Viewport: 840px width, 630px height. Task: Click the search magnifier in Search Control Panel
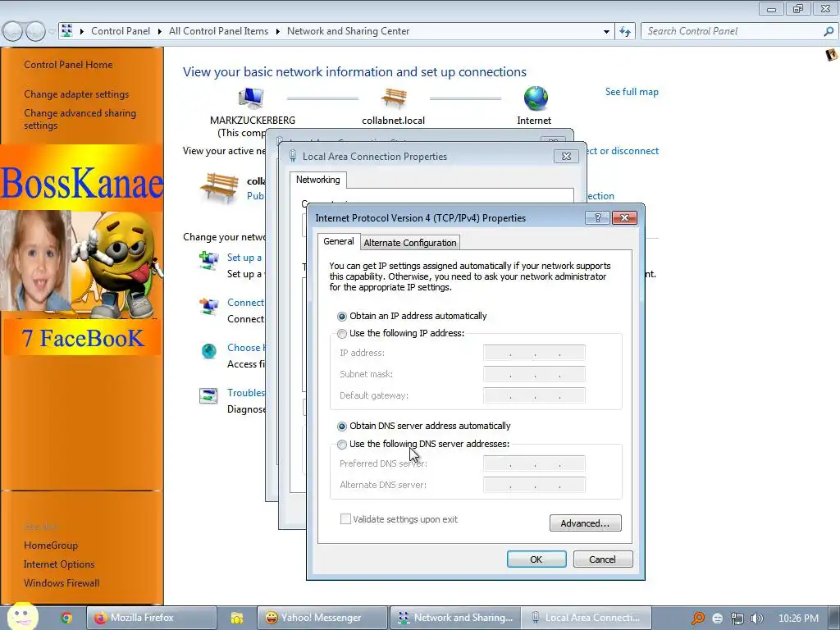829,32
